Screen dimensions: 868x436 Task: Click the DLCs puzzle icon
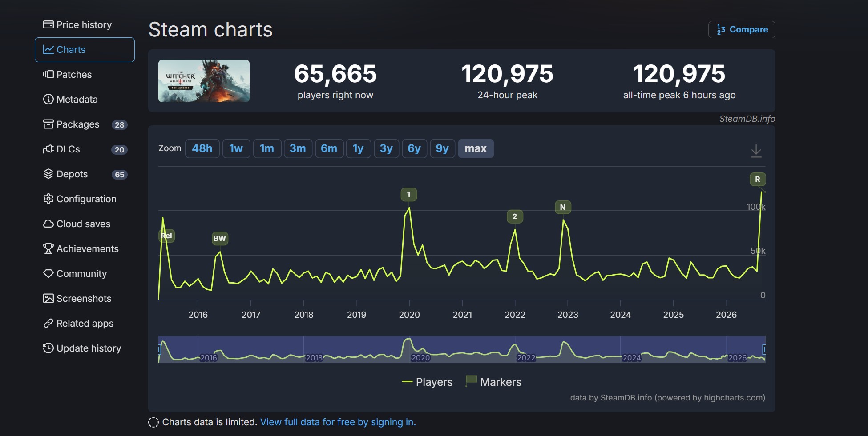point(48,149)
